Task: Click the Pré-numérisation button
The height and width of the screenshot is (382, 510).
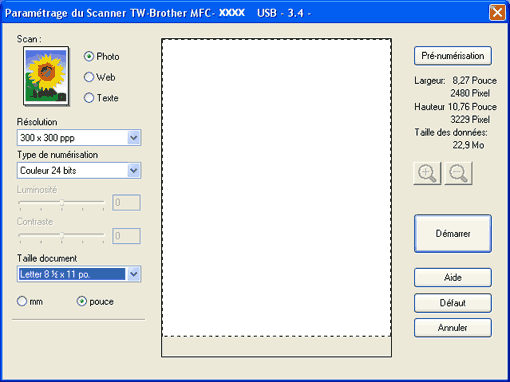Action: tap(453, 56)
